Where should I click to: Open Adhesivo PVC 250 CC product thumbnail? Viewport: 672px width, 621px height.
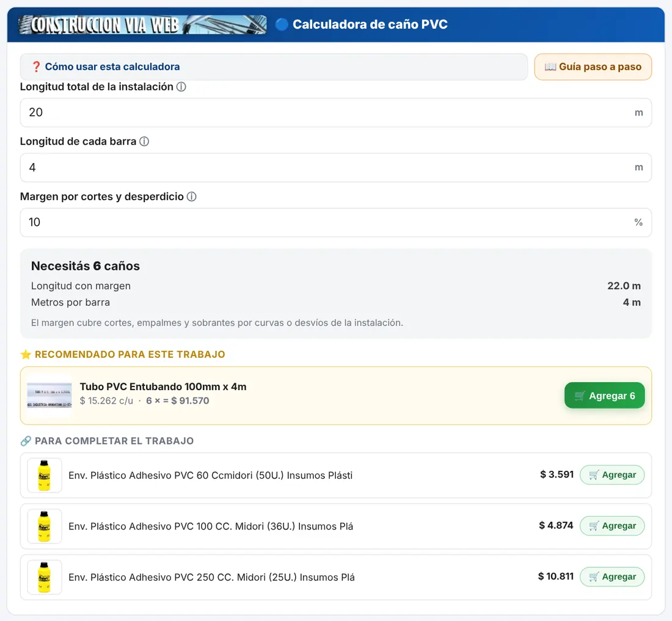[x=45, y=577]
